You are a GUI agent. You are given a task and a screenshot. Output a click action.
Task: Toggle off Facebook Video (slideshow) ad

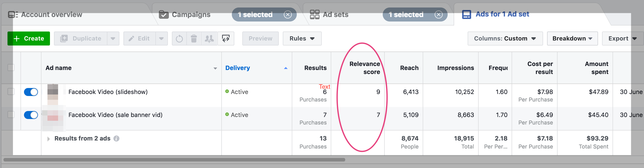coord(31,92)
